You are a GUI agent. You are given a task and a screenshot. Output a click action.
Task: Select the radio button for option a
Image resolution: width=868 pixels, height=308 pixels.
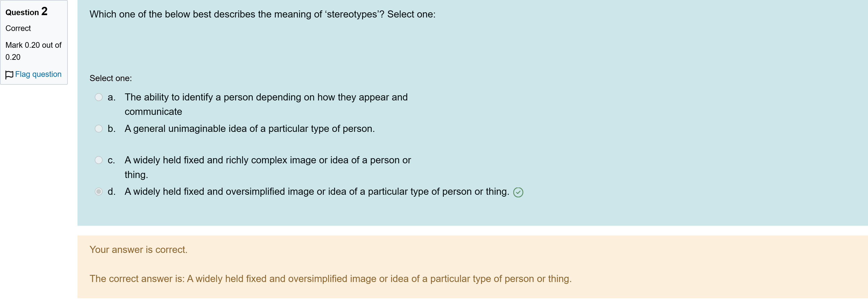[99, 97]
